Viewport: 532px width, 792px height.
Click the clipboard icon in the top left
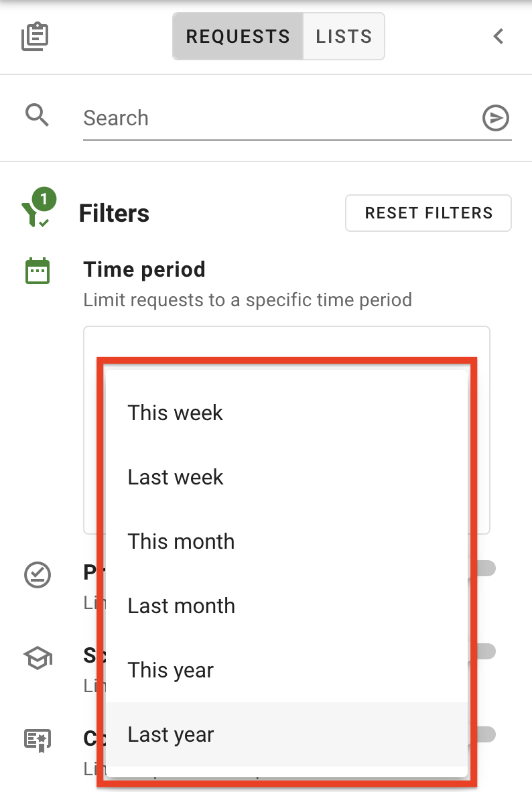pyautogui.click(x=34, y=36)
